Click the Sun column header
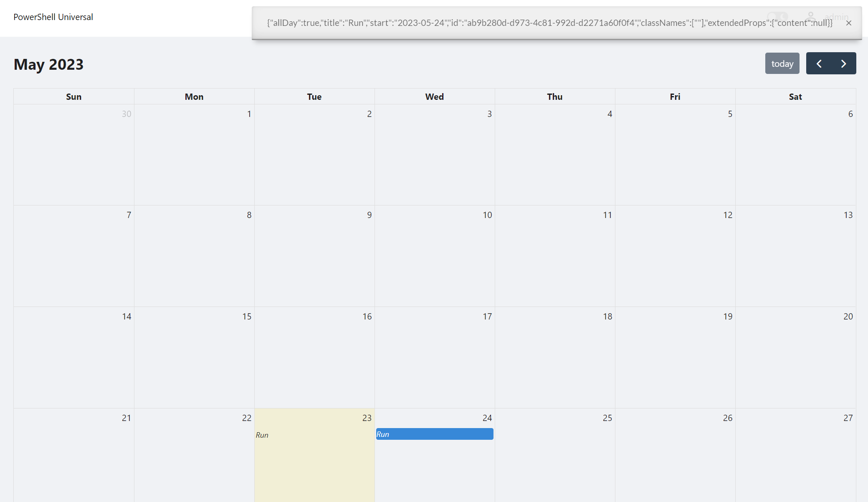Image resolution: width=868 pixels, height=502 pixels. click(74, 96)
